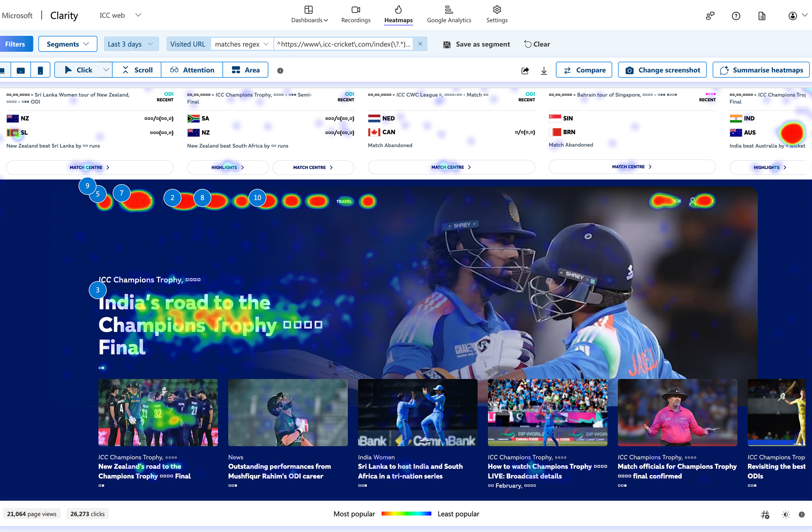The height and width of the screenshot is (532, 812).
Task: Open the Last 3 days date dropdown
Action: coord(131,44)
